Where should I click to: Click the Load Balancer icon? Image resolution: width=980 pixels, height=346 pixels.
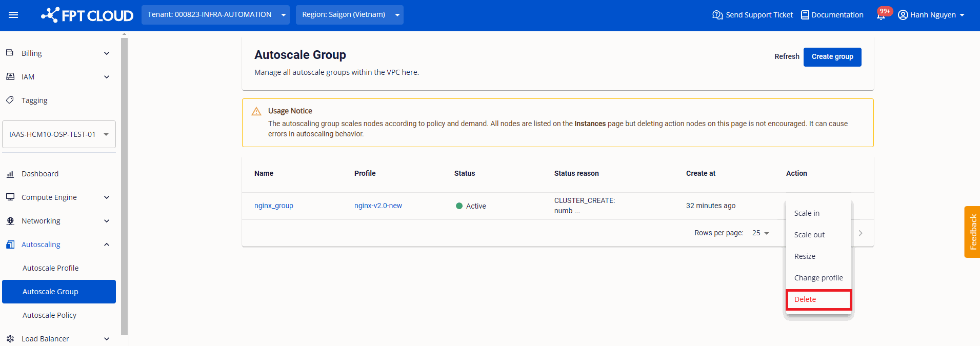10,338
